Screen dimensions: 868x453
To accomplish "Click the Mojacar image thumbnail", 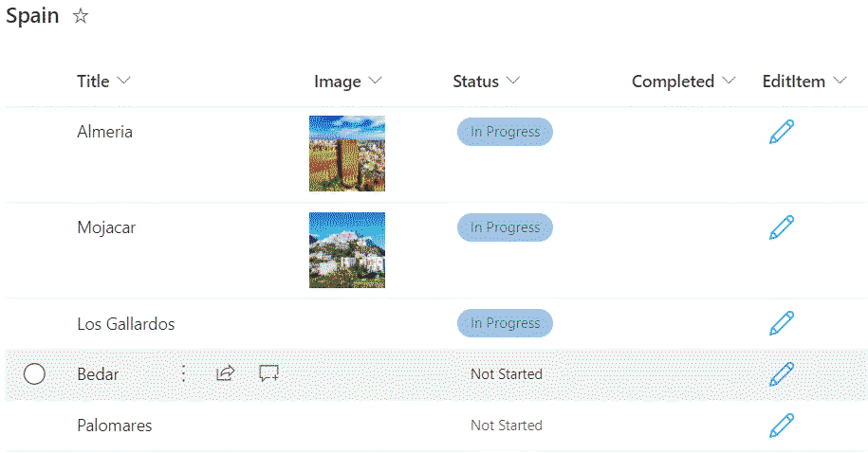I will tap(347, 250).
